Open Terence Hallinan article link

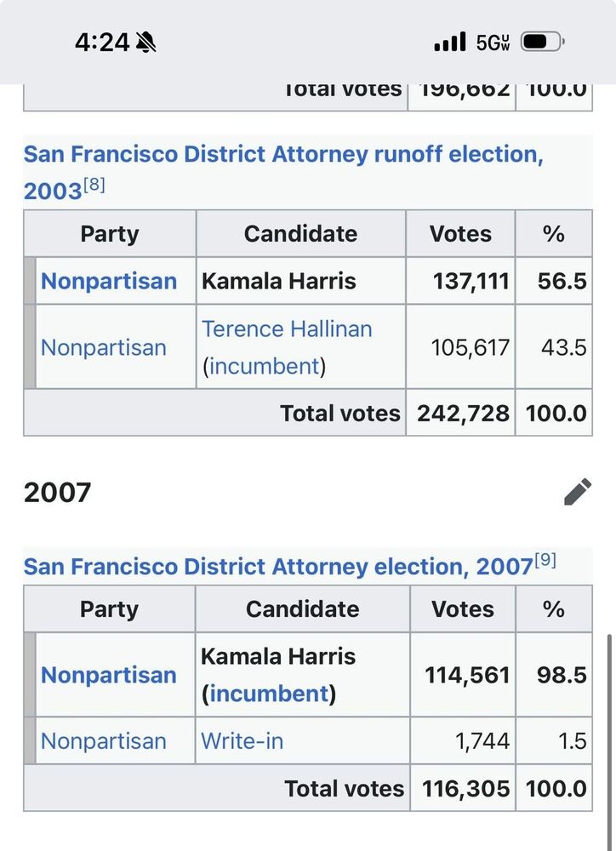pyautogui.click(x=287, y=328)
